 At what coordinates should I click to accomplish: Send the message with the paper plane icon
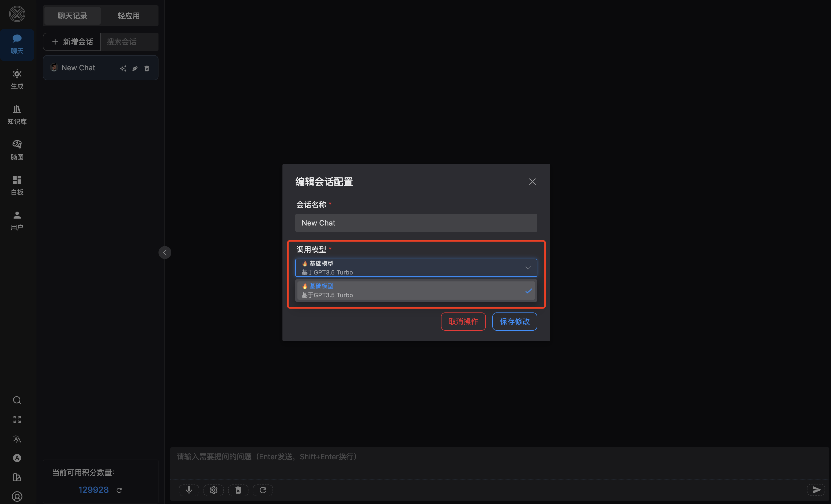point(816,490)
